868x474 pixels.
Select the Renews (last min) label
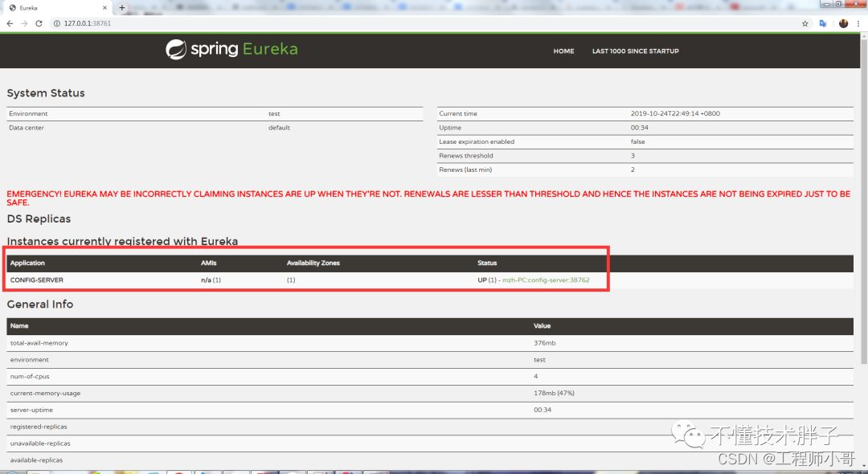pyautogui.click(x=465, y=170)
